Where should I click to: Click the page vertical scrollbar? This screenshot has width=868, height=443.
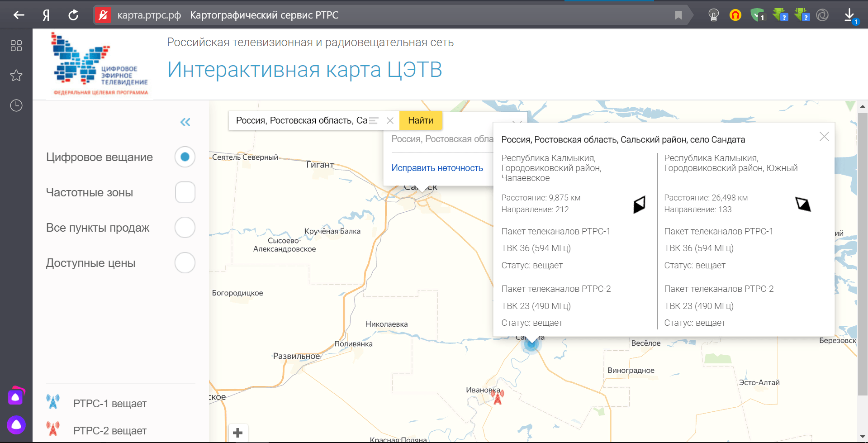(863, 253)
